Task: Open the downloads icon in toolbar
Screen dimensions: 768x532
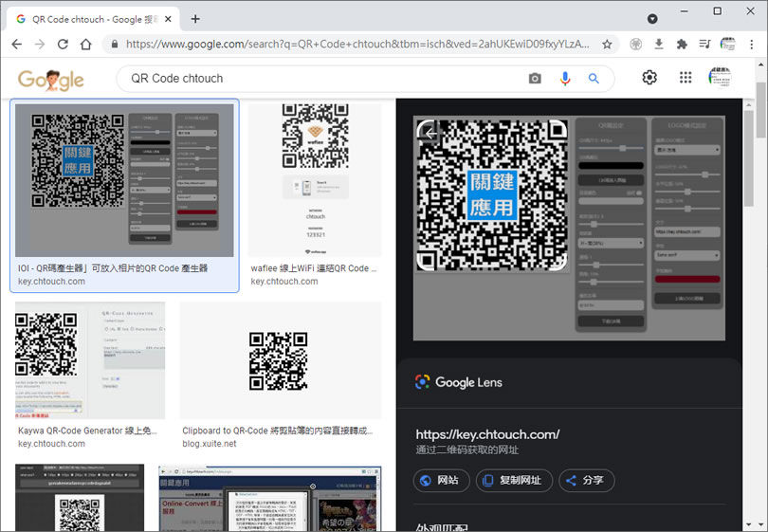Action: pyautogui.click(x=659, y=44)
